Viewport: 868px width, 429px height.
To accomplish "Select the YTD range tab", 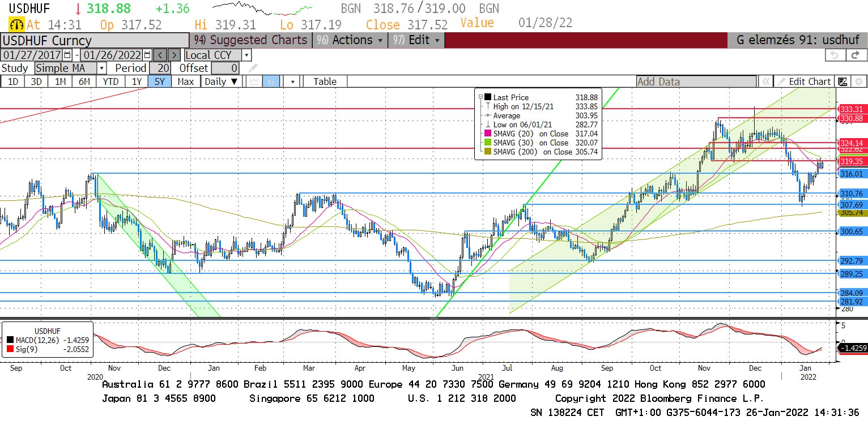I will coord(110,81).
